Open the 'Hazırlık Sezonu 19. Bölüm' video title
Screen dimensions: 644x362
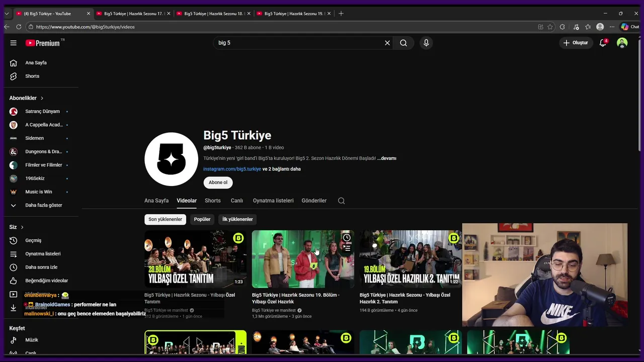[x=296, y=298]
